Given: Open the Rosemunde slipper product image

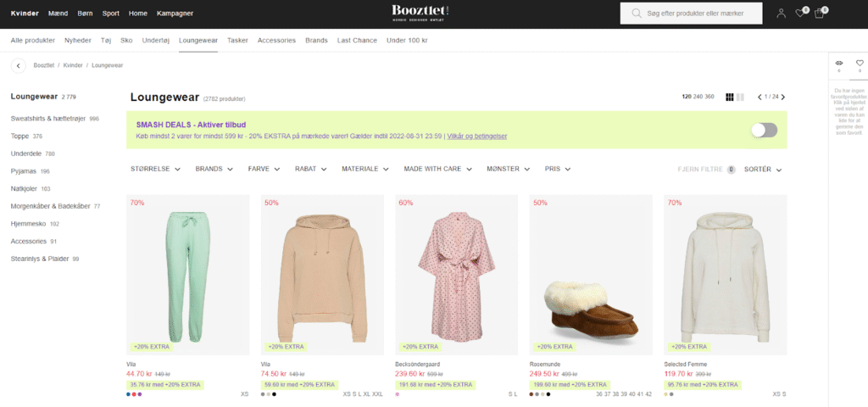Looking at the screenshot, I should pyautogui.click(x=591, y=275).
